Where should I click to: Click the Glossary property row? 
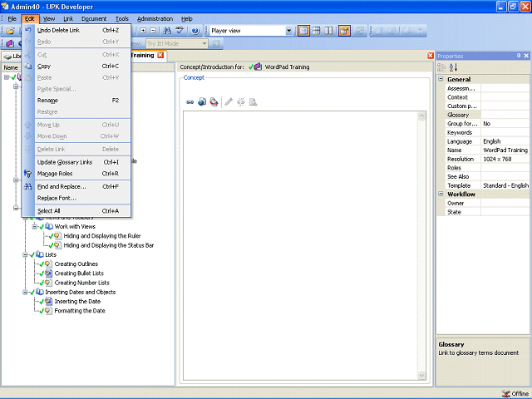[487, 115]
